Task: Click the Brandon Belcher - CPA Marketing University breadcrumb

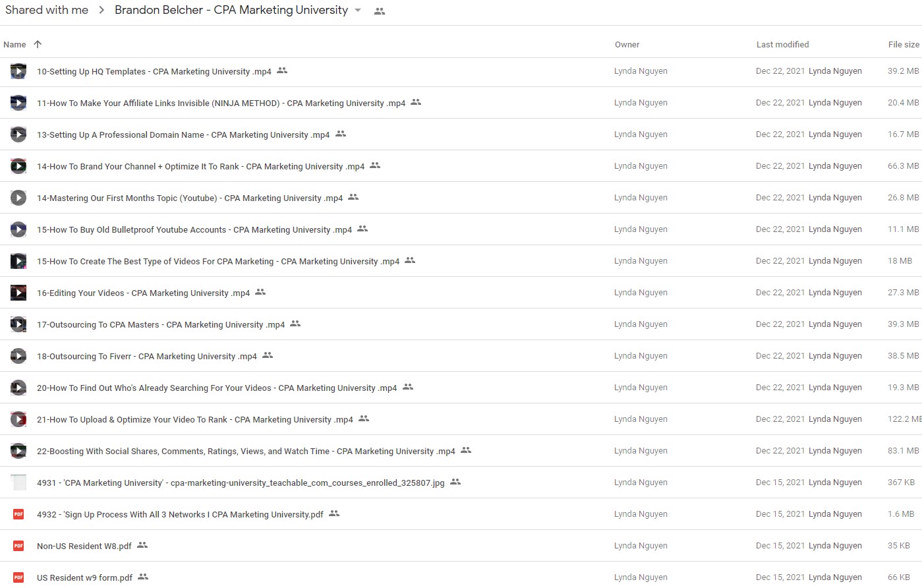Action: (231, 10)
